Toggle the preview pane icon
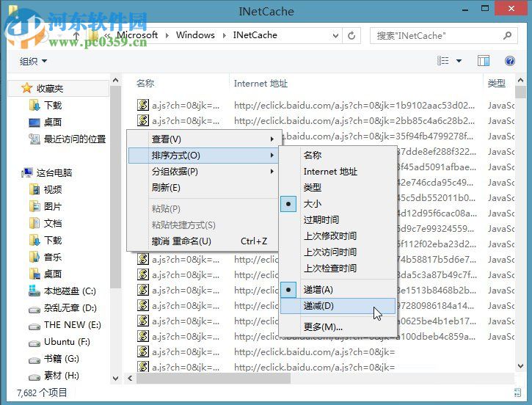The height and width of the screenshot is (405, 532). (484, 61)
